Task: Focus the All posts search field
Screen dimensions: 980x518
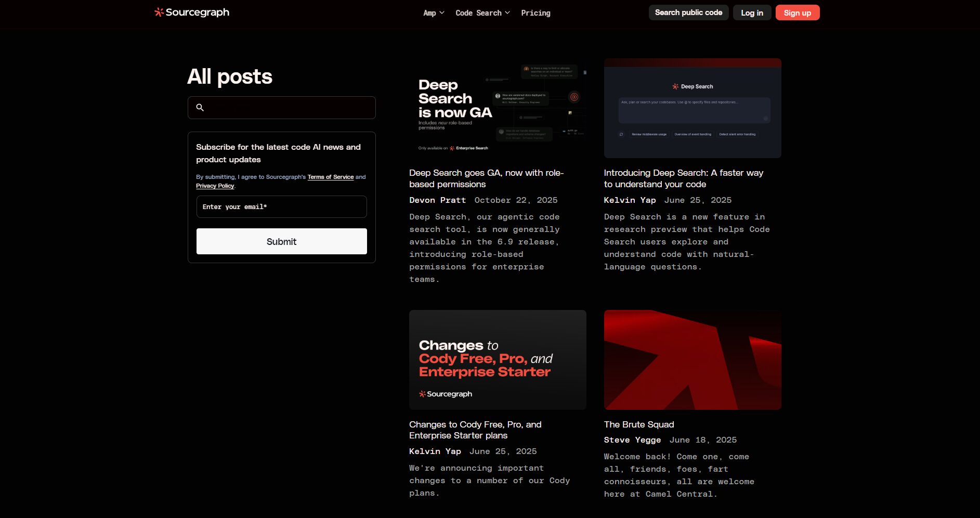Action: pos(289,108)
